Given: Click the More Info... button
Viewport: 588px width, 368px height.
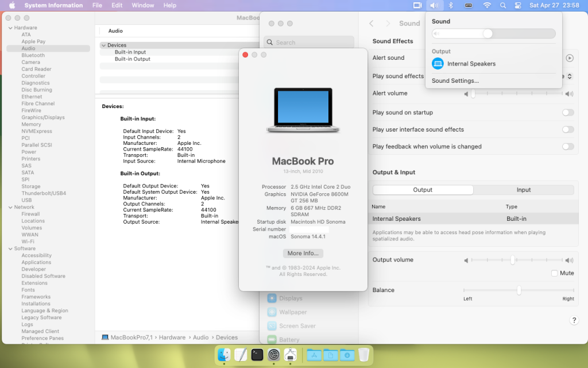Looking at the screenshot, I should click(303, 254).
